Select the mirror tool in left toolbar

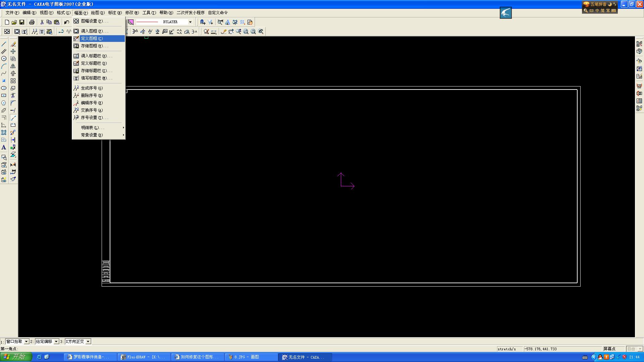pyautogui.click(x=13, y=66)
